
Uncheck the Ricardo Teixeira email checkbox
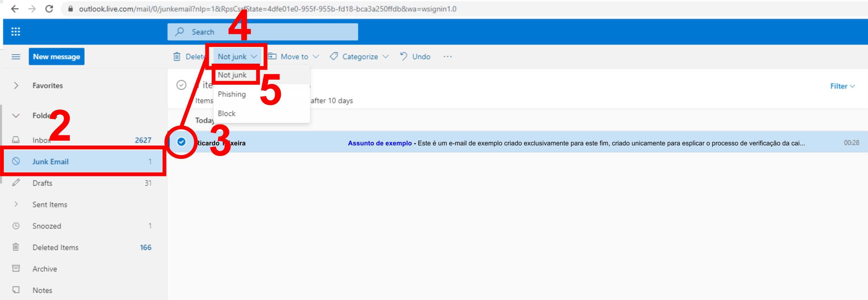[x=181, y=142]
